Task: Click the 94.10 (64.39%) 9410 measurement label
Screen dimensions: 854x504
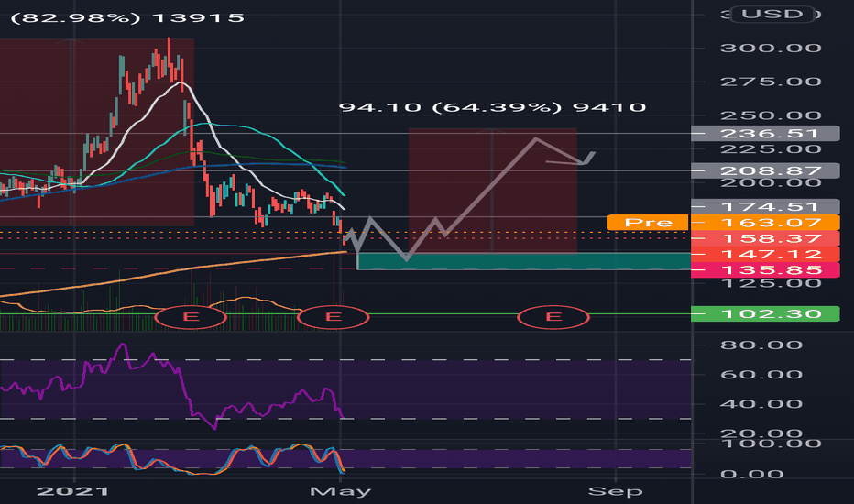Action: click(492, 107)
